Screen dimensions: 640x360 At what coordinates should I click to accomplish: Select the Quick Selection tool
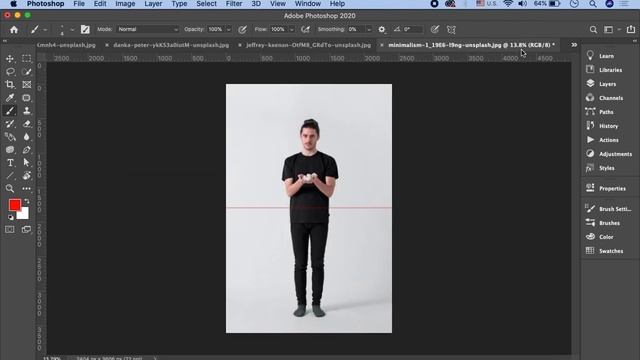click(27, 72)
